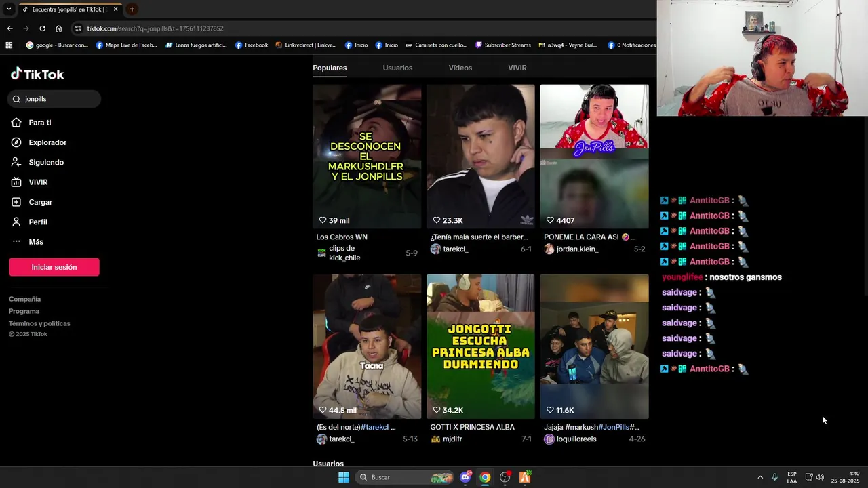This screenshot has width=868, height=488.
Task: Open Discord from the taskbar
Action: (465, 477)
